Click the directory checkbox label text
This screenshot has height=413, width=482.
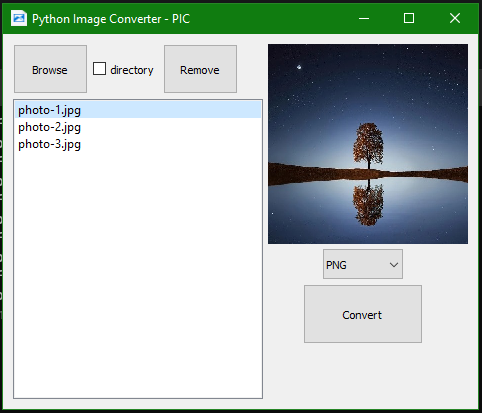click(132, 70)
